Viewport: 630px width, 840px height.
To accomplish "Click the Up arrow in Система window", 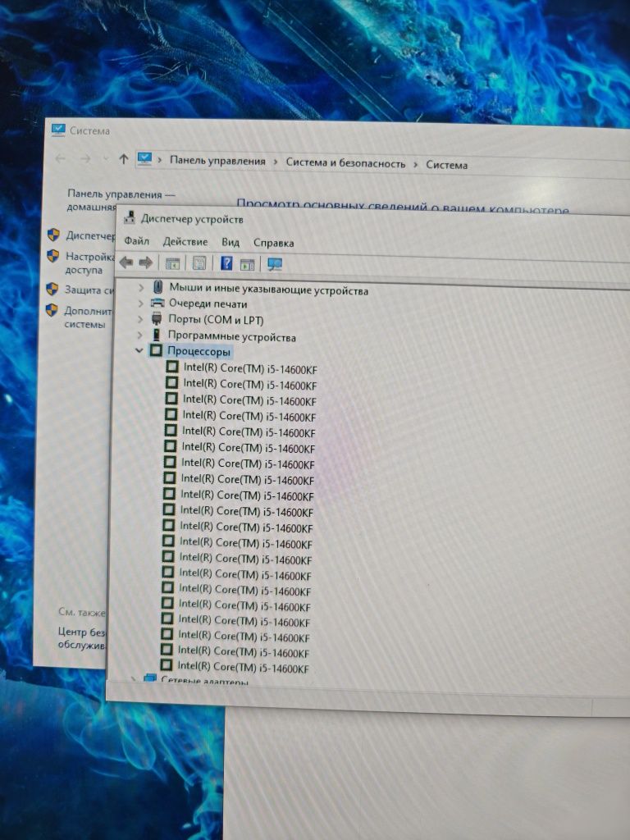I will click(x=124, y=158).
